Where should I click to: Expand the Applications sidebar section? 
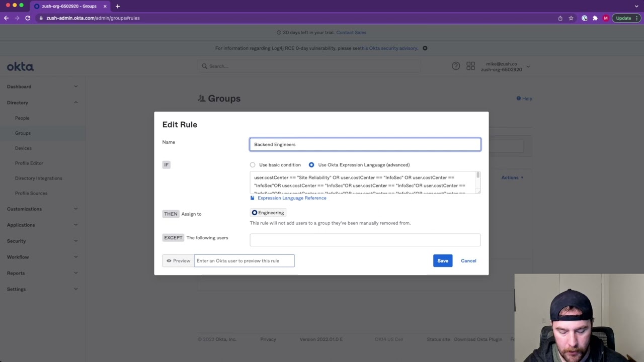42,225
